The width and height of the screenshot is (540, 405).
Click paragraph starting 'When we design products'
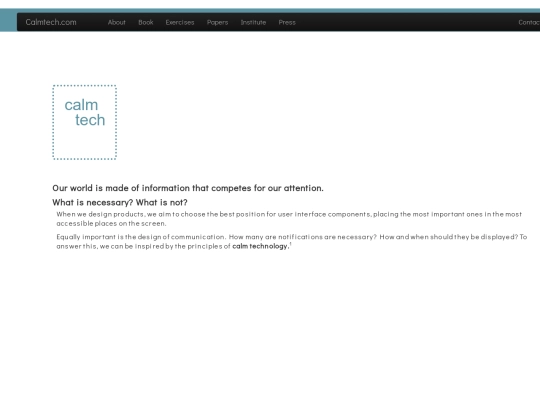pos(289,219)
